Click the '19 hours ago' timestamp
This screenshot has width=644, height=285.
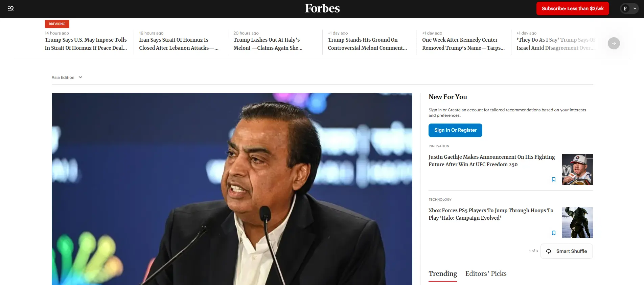151,33
